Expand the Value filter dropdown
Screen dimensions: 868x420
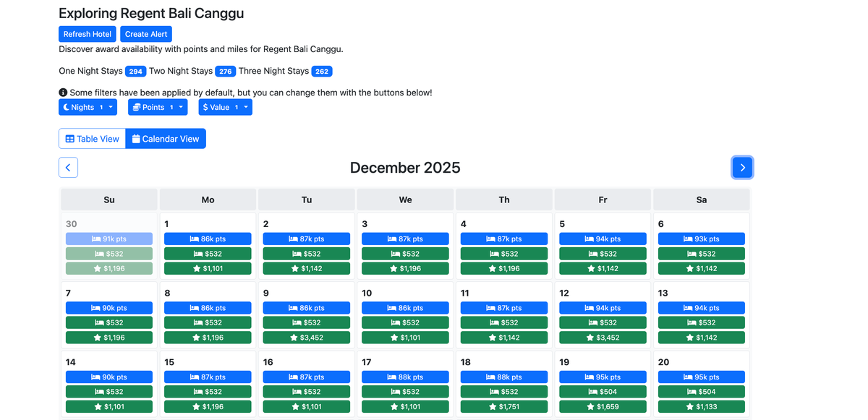246,108
